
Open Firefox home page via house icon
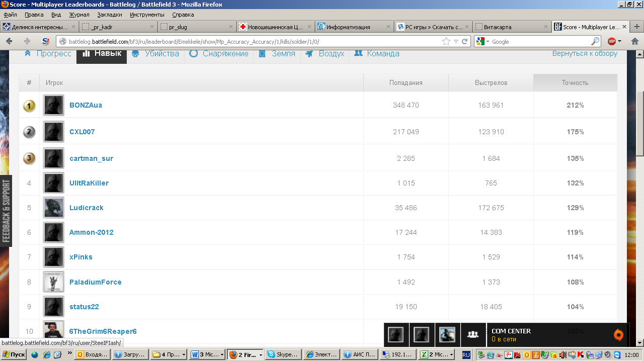tap(635, 41)
